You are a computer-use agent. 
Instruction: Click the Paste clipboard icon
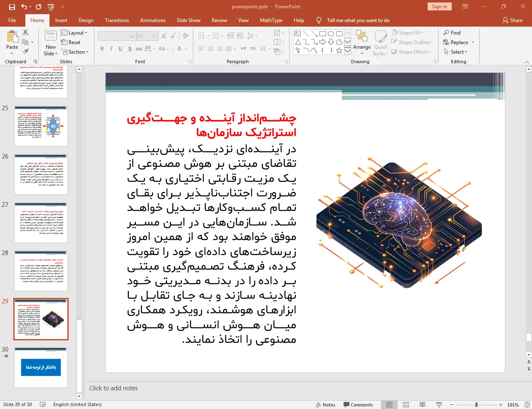[x=12, y=37]
